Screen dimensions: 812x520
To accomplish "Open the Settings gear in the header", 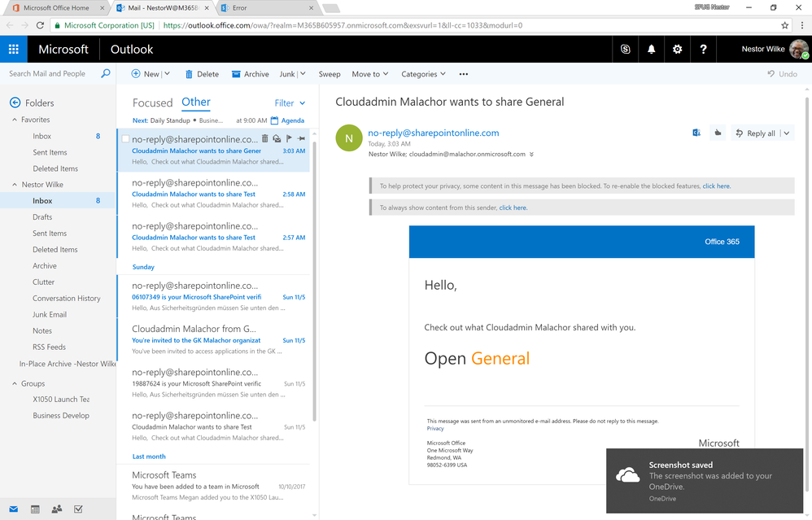I will point(677,49).
